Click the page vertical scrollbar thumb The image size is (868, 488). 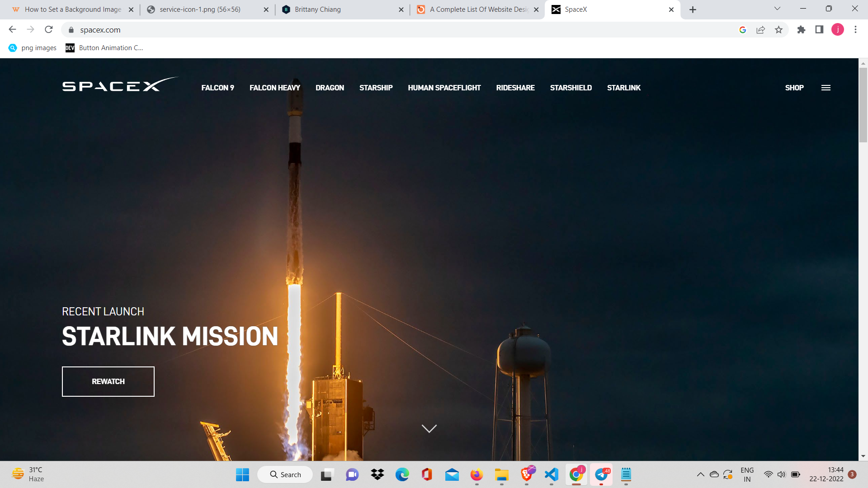pos(863,104)
